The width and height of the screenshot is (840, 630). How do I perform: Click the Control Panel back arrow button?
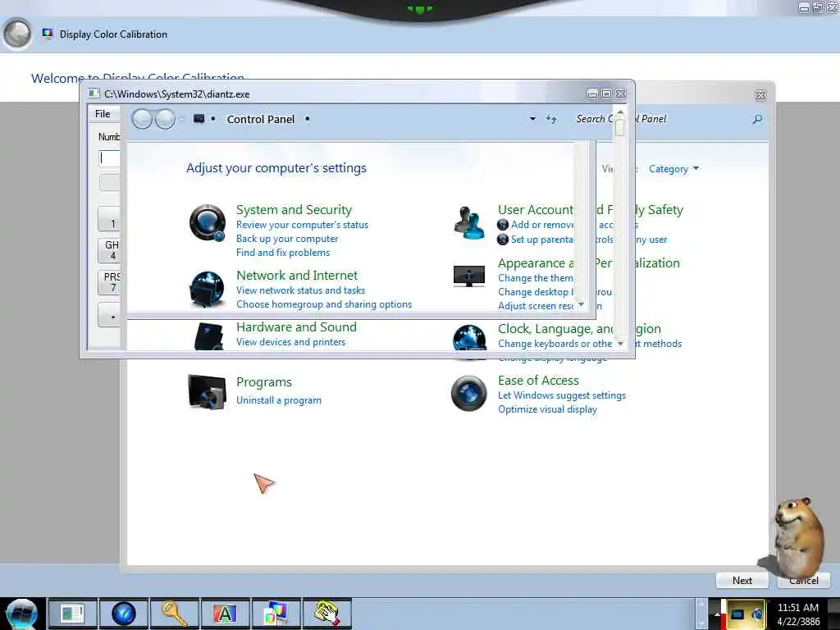[x=143, y=119]
